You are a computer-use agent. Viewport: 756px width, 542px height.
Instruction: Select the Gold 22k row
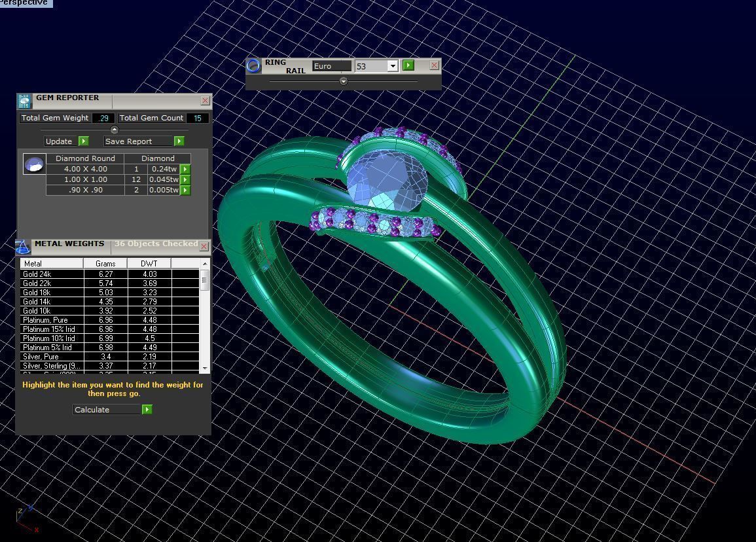110,283
